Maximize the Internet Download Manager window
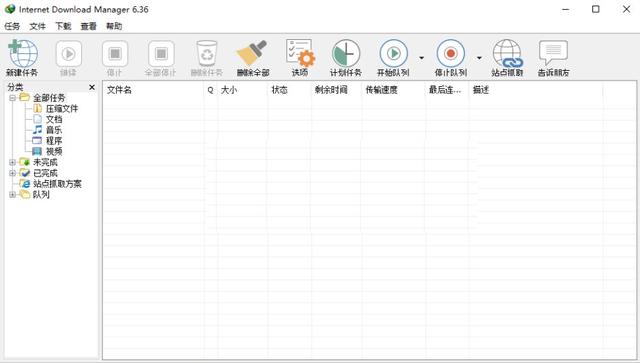 596,9
